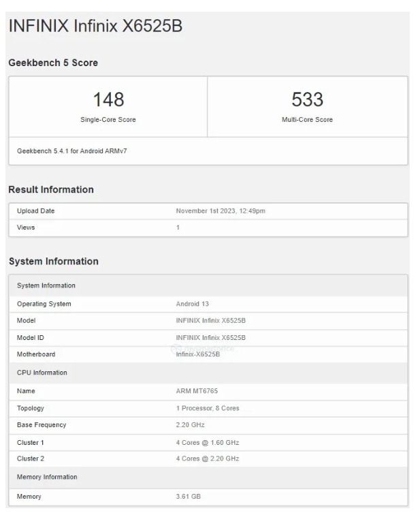The height and width of the screenshot is (513, 420).
Task: Click the Single-Core Score label
Action: [108, 120]
